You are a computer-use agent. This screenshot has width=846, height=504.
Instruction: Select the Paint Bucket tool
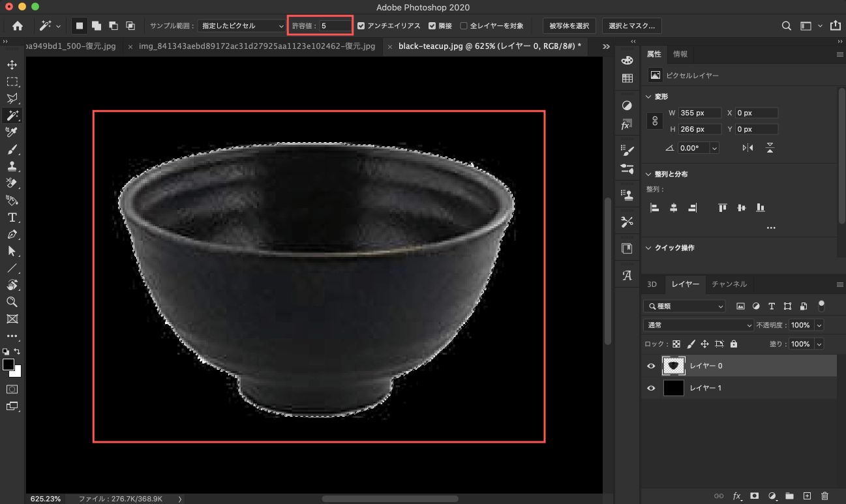[x=12, y=200]
